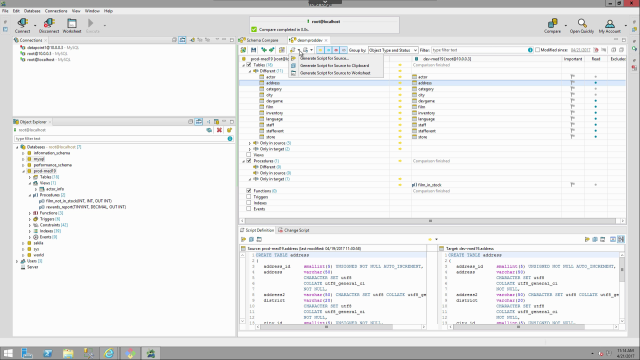This screenshot has width=640, height=360.
Task: Collapse the Different node under Tables
Action: pyautogui.click(x=250, y=71)
